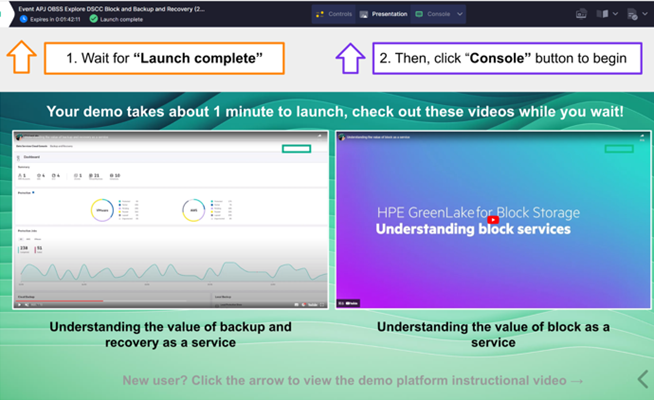Viewport: 654px width, 400px height.
Task: Click the document-check icon at far top right
Action: tap(632, 15)
